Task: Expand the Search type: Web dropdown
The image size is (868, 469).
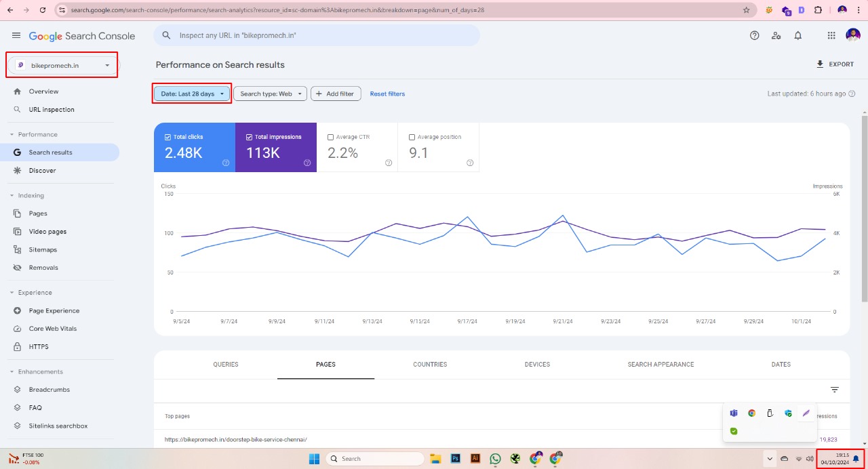Action: coord(271,94)
